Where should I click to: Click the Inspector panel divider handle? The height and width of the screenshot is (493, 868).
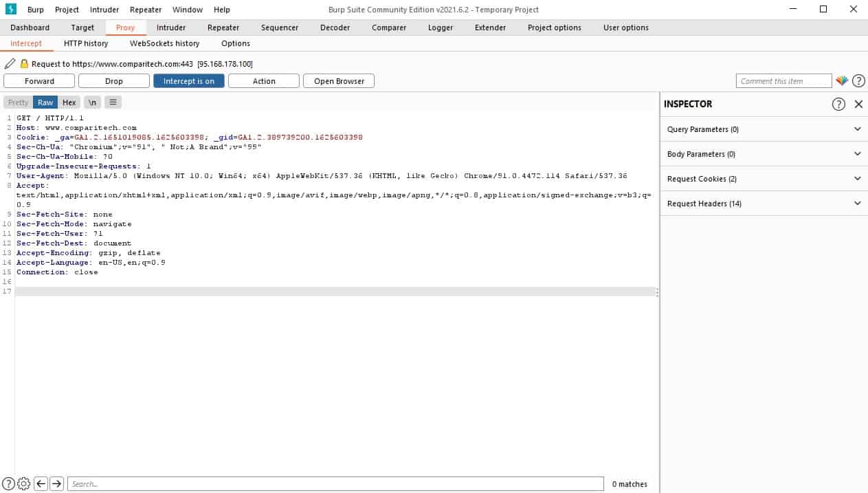pos(658,293)
